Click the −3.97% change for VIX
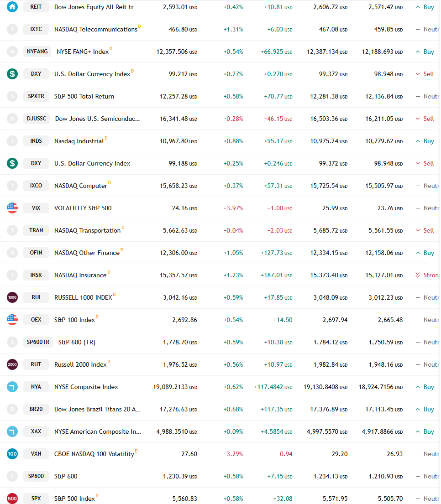This screenshot has width=441, height=504. (x=233, y=208)
